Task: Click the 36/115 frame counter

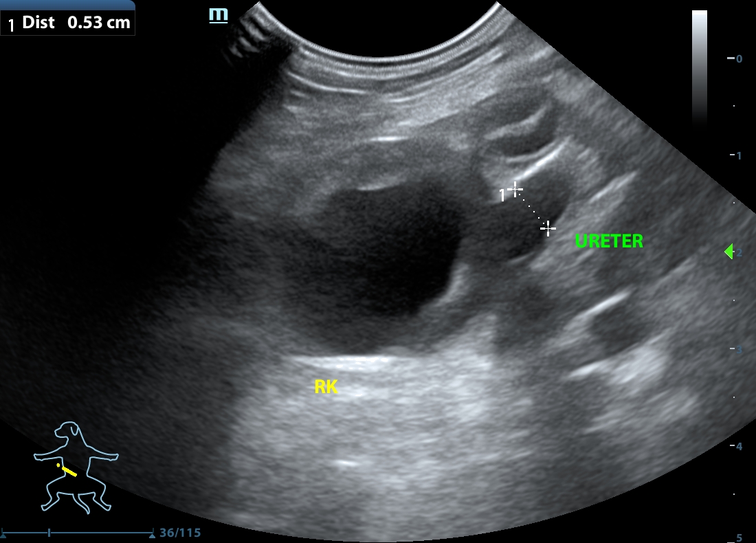Action: tap(180, 533)
